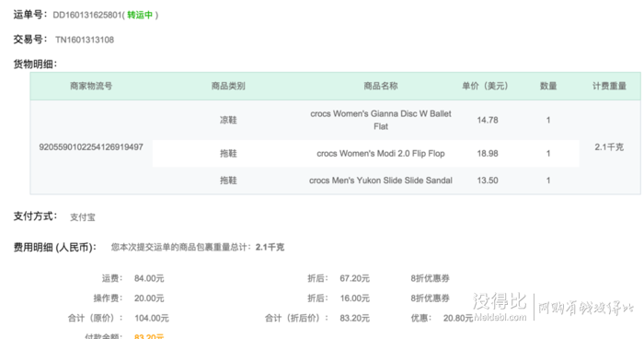Click the 支付方式 label
The image size is (644, 339).
coord(35,216)
